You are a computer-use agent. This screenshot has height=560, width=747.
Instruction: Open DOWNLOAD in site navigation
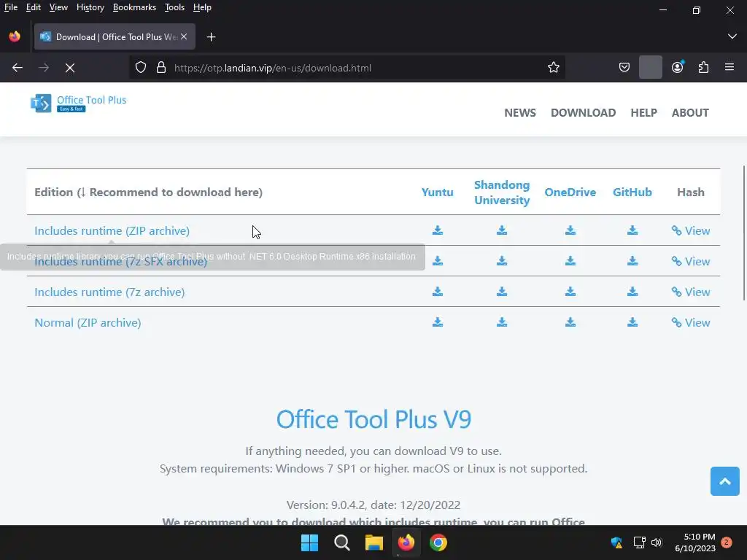[x=583, y=112]
